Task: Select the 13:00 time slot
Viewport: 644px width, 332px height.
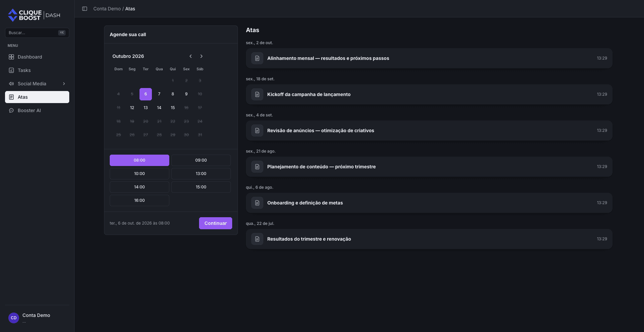Action: click(201, 174)
